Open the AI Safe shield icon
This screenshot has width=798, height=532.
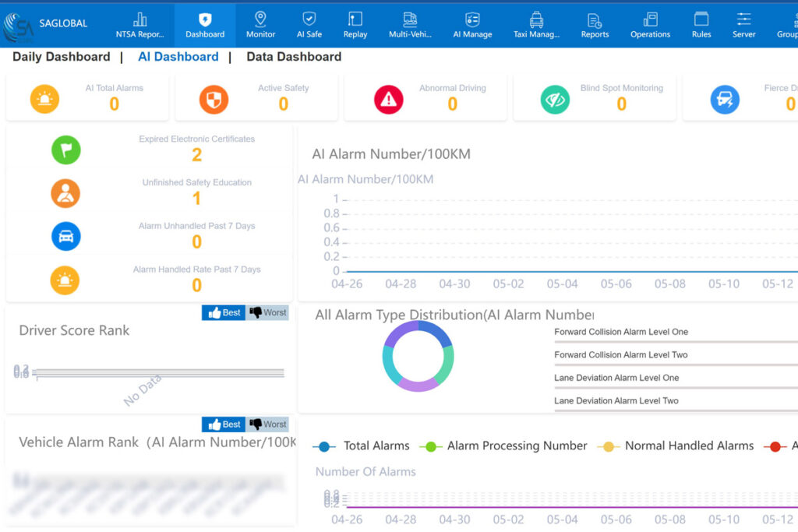click(x=309, y=19)
